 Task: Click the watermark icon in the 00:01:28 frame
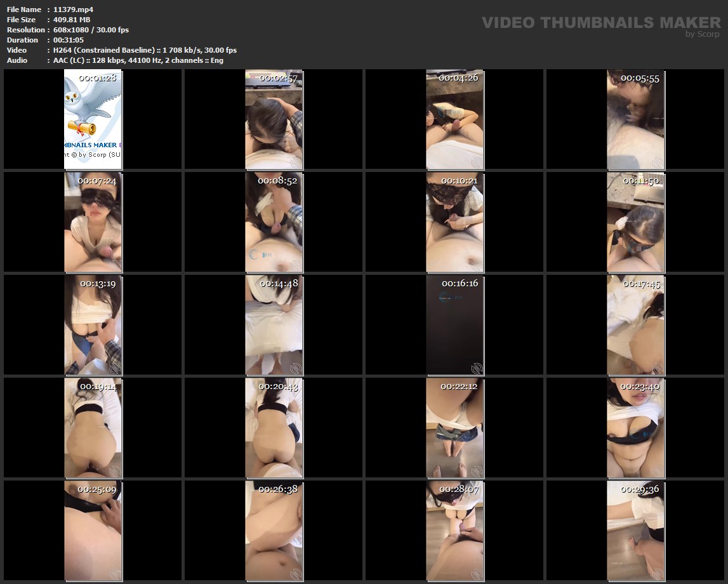pos(114,162)
